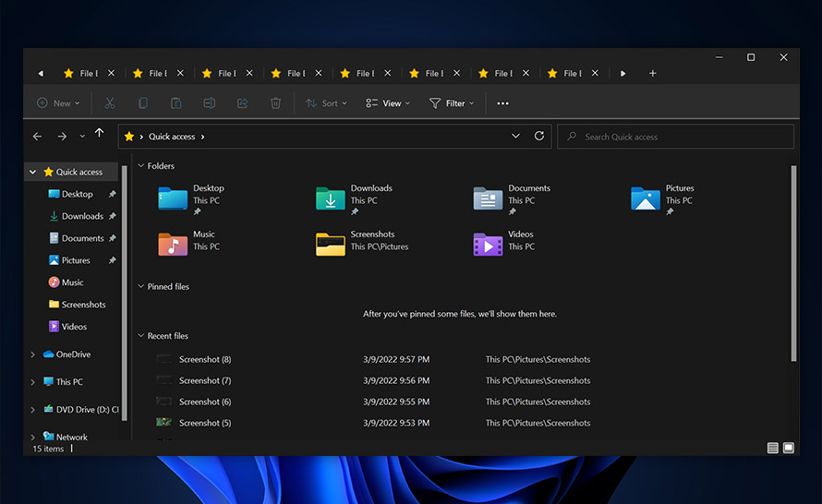
Task: Click the Cut scissors icon
Action: [x=110, y=103]
